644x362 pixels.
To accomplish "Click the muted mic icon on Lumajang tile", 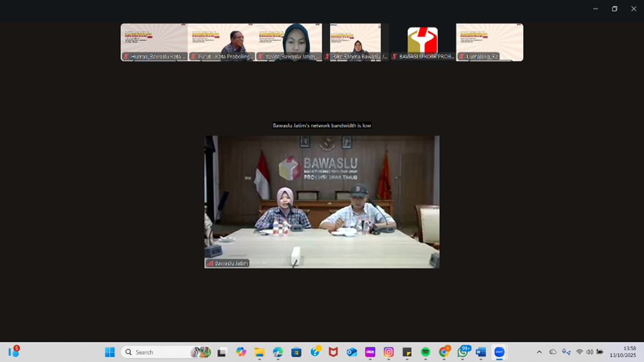I will click(x=462, y=57).
